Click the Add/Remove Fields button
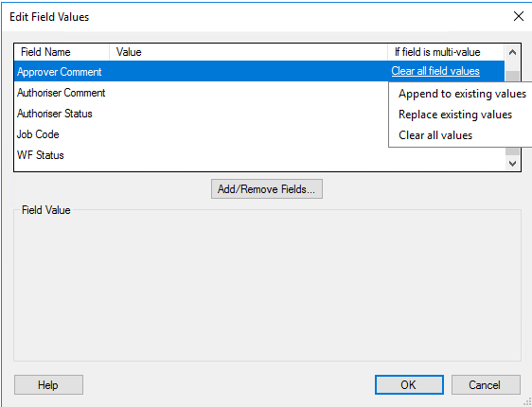 click(267, 189)
